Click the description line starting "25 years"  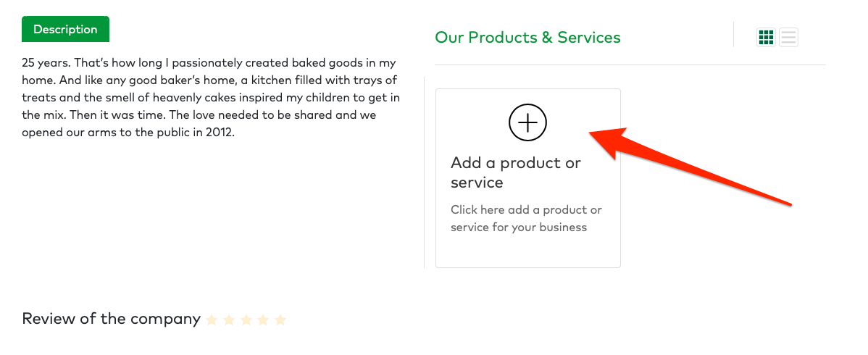[209, 64]
